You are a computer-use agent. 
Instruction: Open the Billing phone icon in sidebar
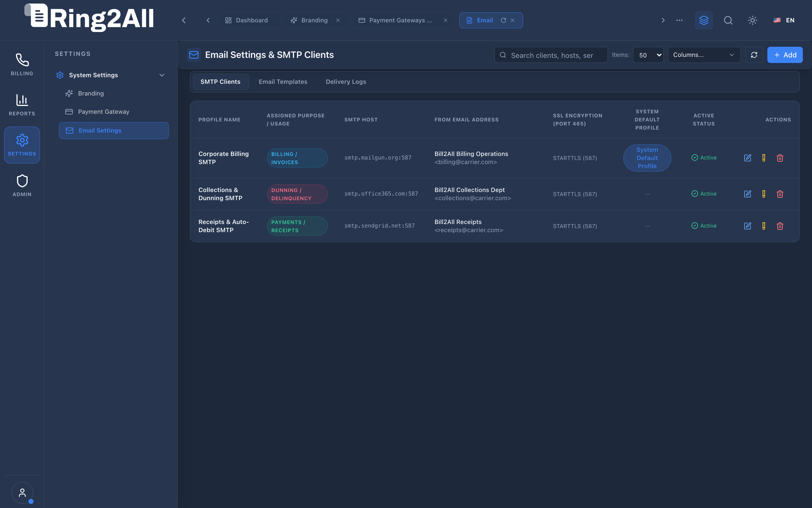22,65
